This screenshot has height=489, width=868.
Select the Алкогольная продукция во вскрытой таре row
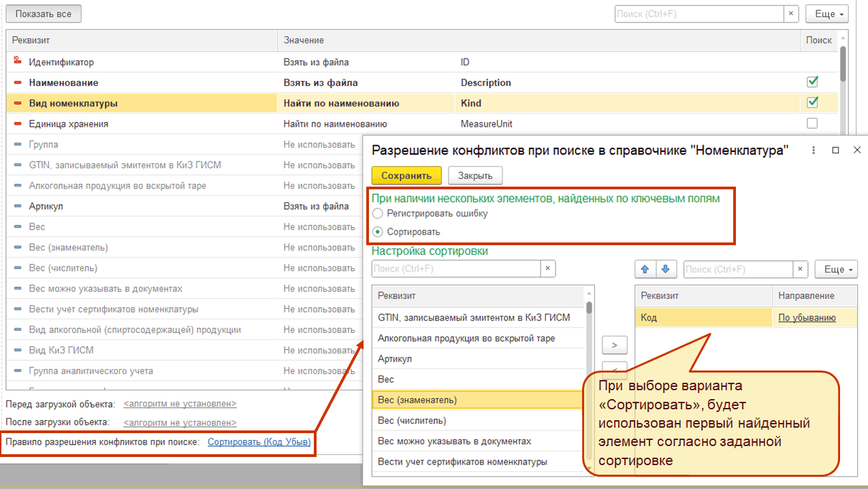pos(184,185)
